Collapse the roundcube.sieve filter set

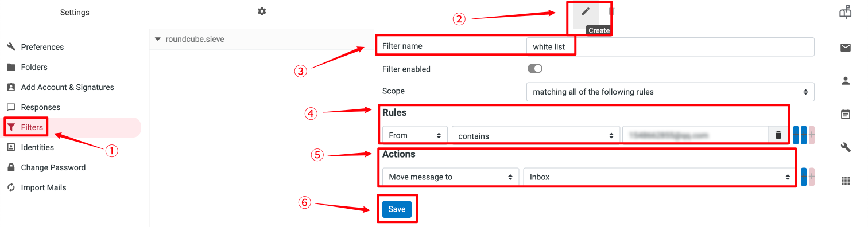(x=158, y=40)
